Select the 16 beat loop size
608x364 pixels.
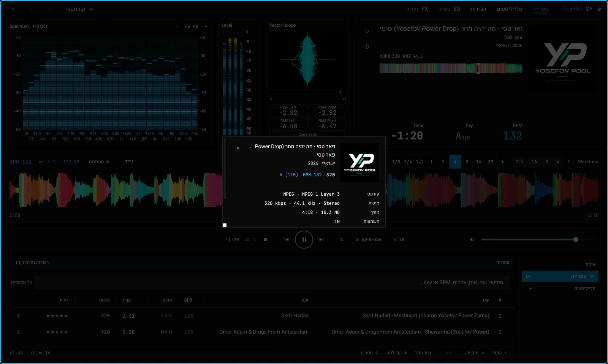478,162
